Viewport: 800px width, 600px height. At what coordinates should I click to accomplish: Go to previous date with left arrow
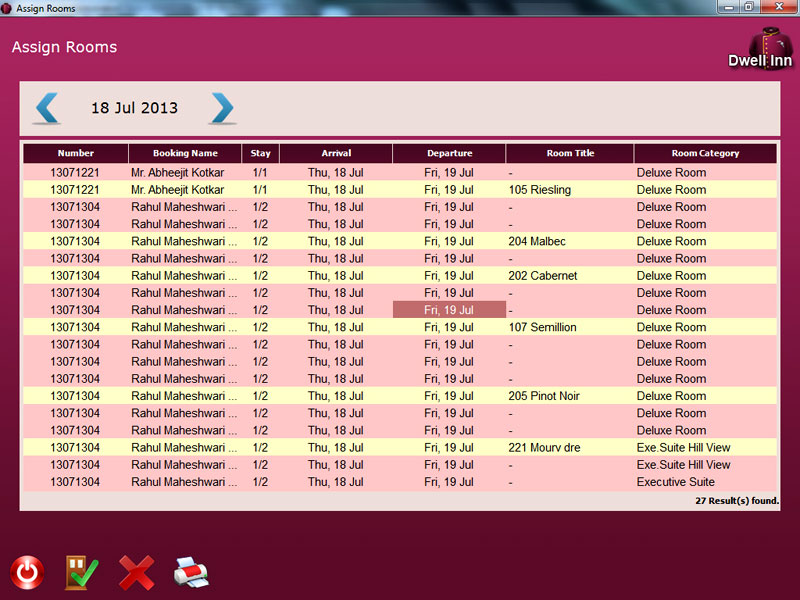pyautogui.click(x=47, y=108)
